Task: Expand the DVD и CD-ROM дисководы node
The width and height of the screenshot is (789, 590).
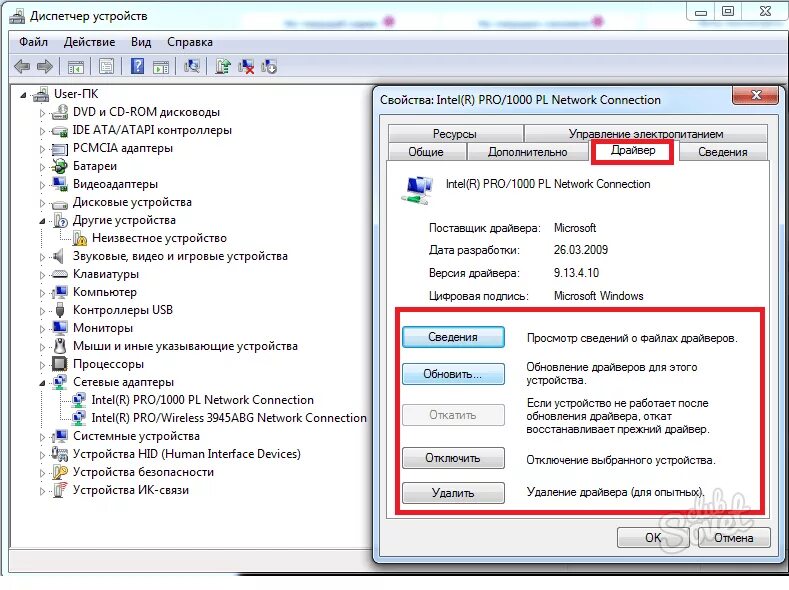Action: pyautogui.click(x=42, y=113)
